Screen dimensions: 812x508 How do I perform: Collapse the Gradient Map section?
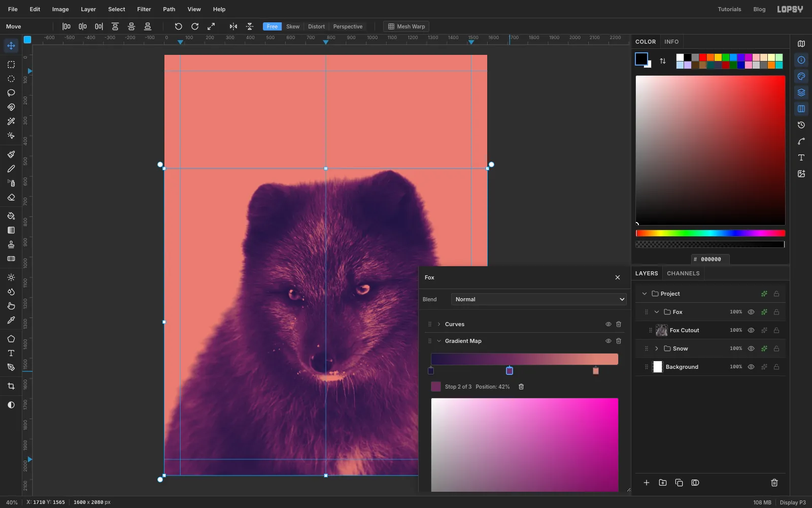point(439,341)
